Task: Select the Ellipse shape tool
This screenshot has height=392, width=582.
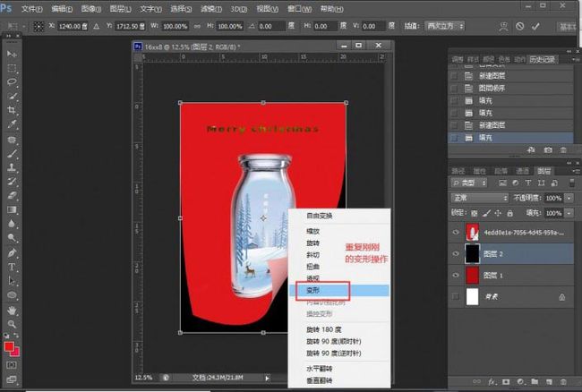Action: (x=12, y=295)
